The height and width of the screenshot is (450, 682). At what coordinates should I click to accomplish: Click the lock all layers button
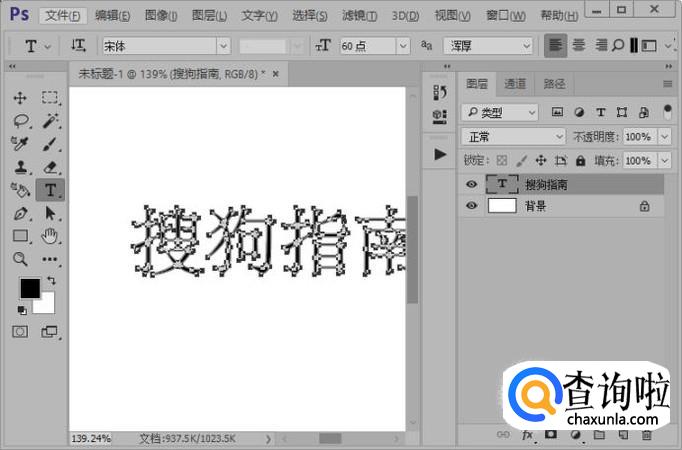pos(581,160)
